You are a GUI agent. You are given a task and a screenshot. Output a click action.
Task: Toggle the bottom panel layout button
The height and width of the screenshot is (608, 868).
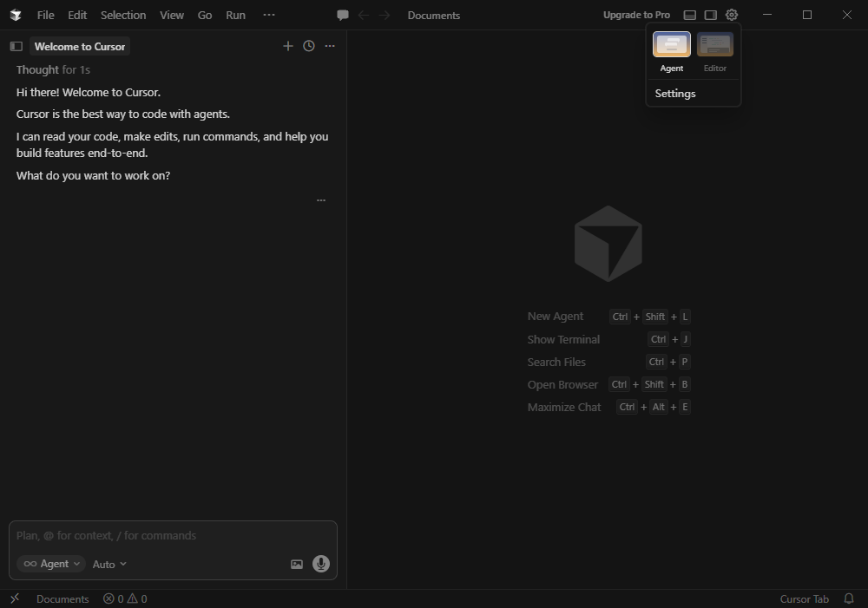[x=690, y=15]
